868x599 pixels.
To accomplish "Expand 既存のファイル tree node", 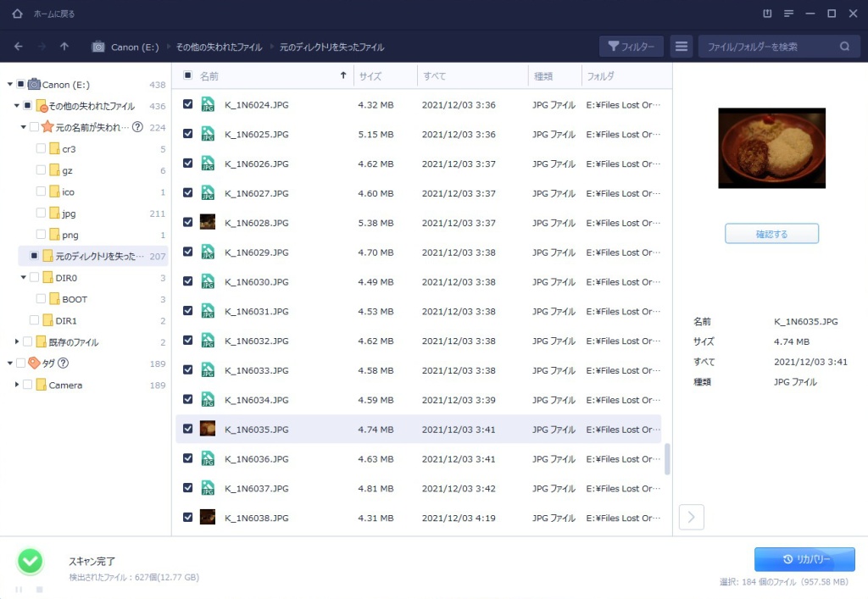I will [17, 341].
